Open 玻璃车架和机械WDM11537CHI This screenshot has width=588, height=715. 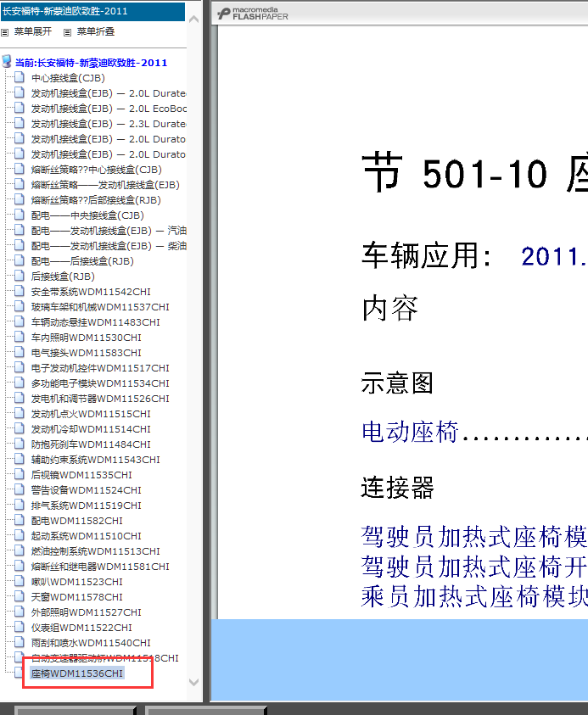coord(100,307)
